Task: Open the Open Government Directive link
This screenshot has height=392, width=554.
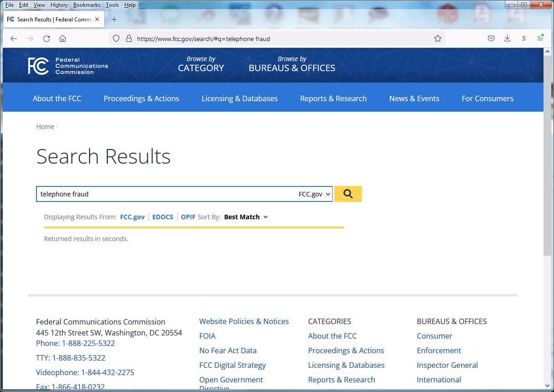Action: (x=231, y=383)
